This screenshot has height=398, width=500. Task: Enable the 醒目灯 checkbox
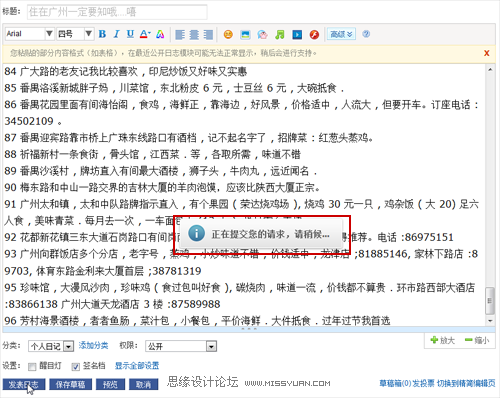click(32, 367)
